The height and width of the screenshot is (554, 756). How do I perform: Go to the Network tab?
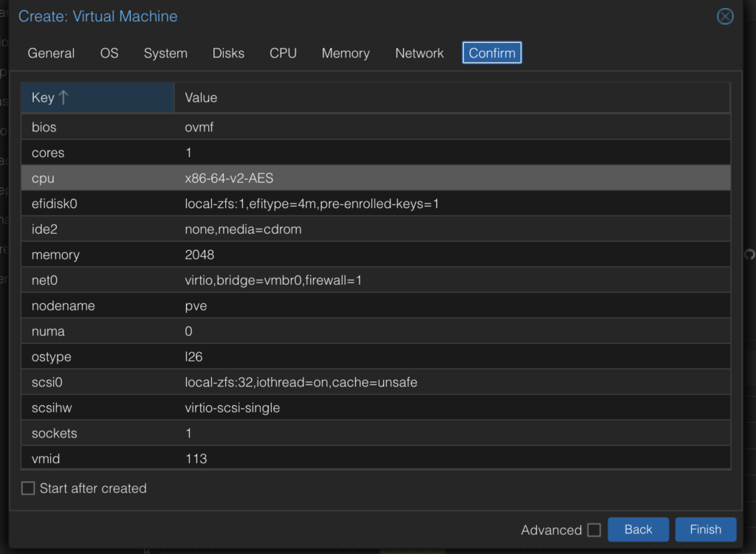419,53
